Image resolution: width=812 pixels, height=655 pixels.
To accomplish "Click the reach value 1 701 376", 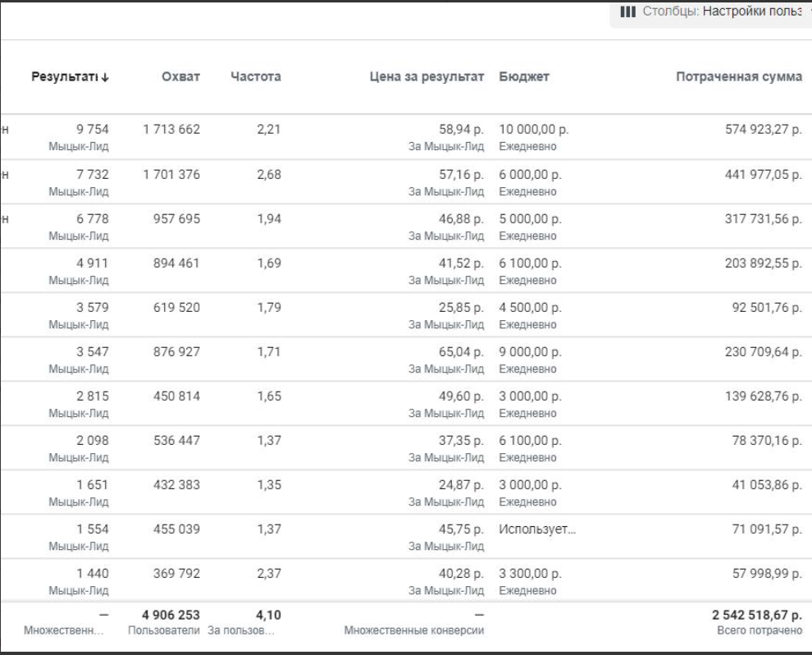I will pyautogui.click(x=171, y=173).
